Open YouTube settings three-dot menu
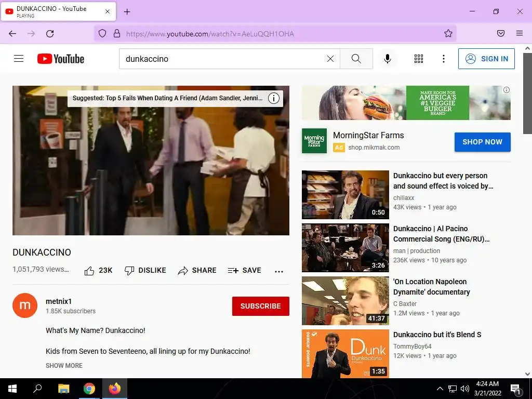The height and width of the screenshot is (399, 532). 444,59
